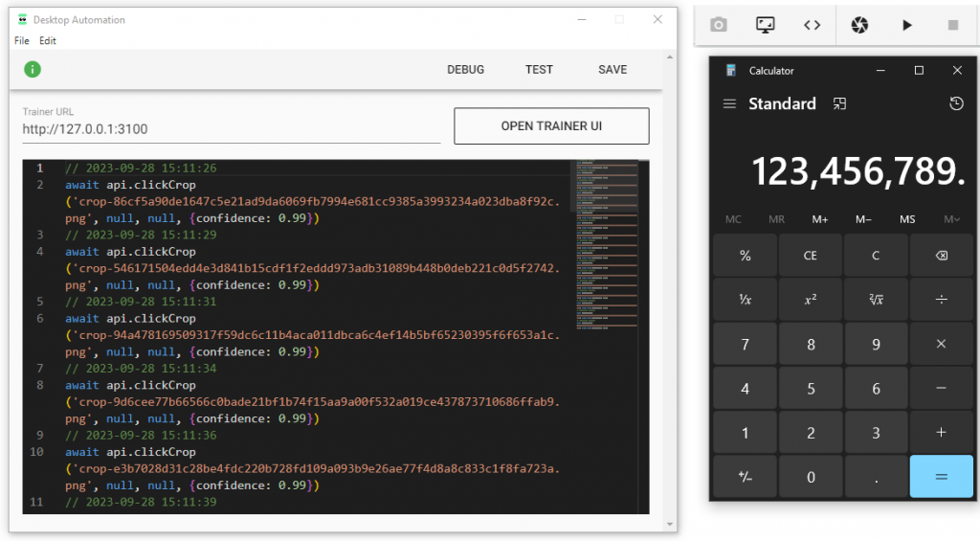Click the SAVE button

(x=612, y=70)
